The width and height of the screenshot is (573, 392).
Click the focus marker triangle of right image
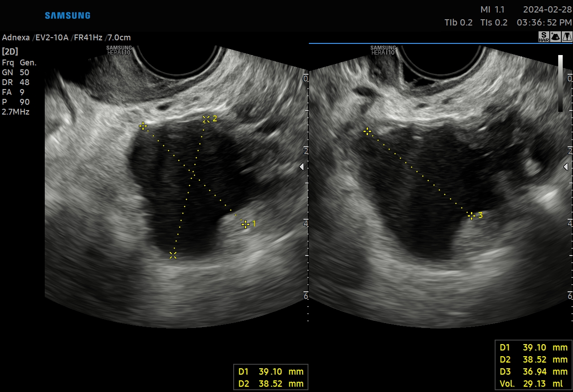566,167
